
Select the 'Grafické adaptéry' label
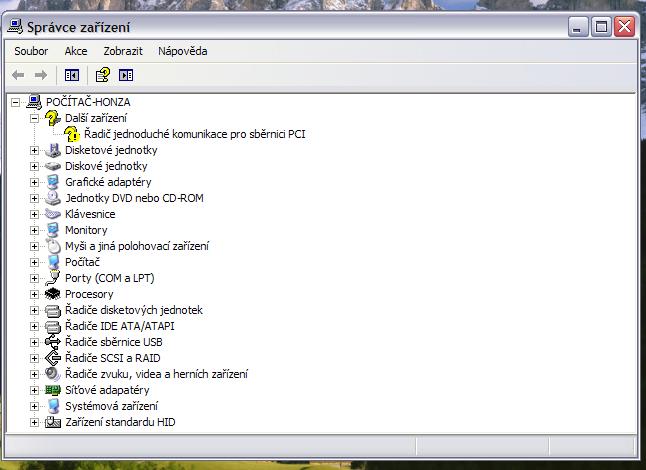(108, 182)
